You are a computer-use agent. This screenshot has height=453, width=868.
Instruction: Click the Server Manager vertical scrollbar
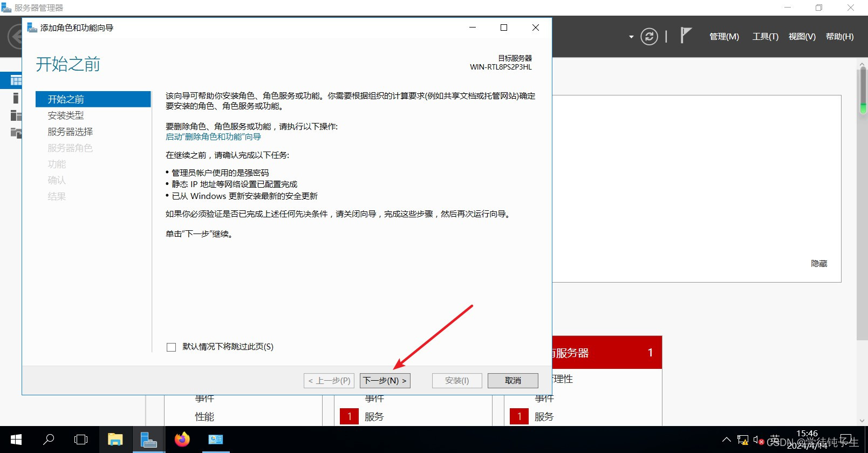click(x=863, y=205)
